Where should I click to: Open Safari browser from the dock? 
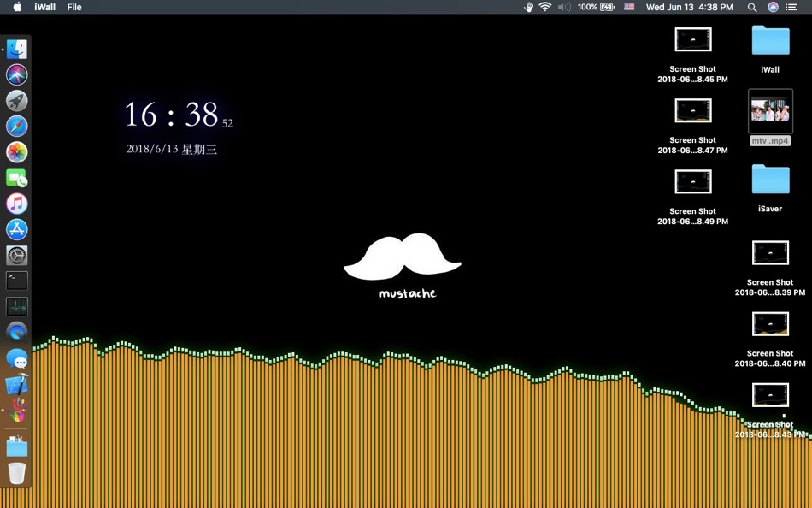(x=17, y=127)
